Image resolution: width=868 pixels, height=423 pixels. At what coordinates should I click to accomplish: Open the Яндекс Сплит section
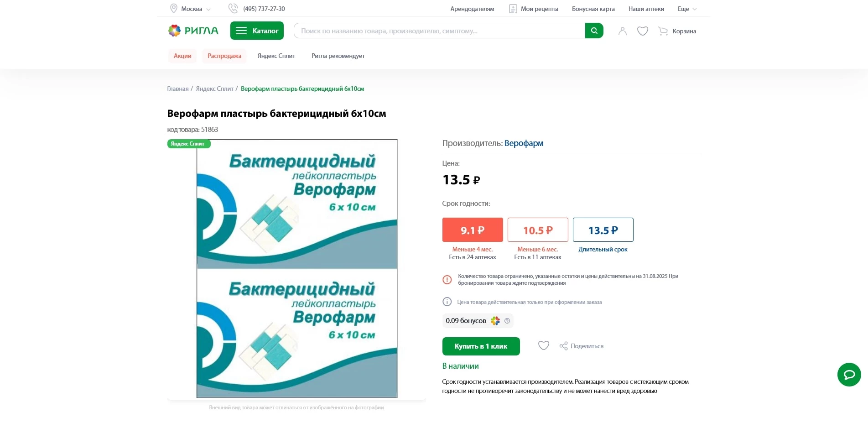click(x=276, y=56)
